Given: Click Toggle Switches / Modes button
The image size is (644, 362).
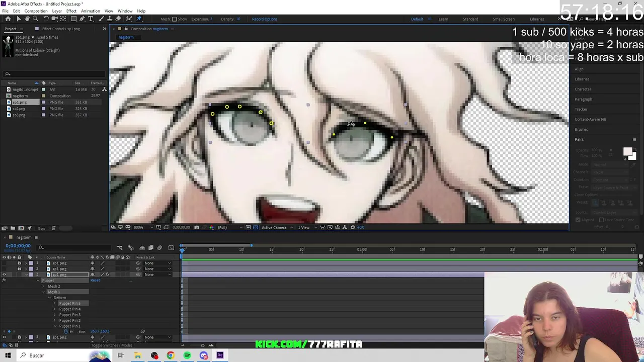Looking at the screenshot, I should click(x=112, y=345).
